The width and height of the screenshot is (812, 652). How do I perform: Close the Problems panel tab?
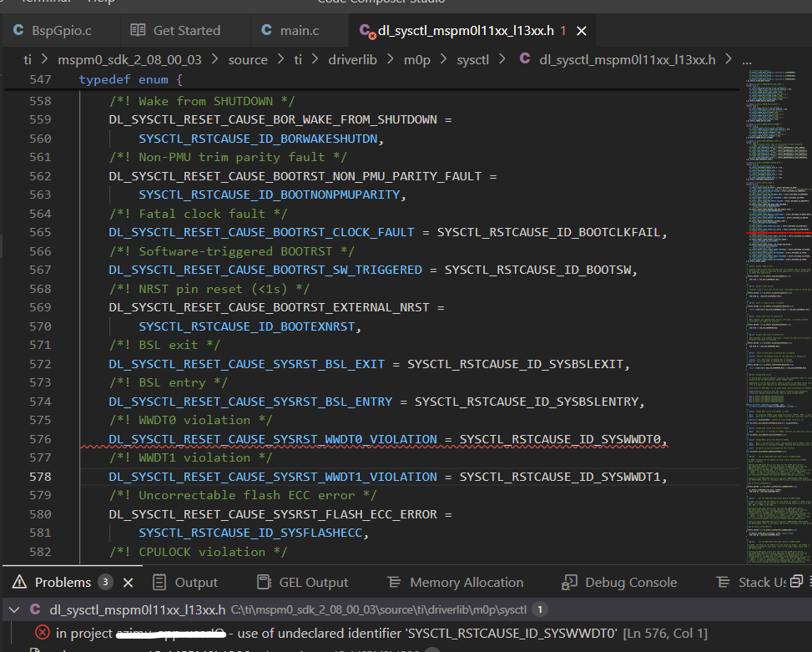128,583
